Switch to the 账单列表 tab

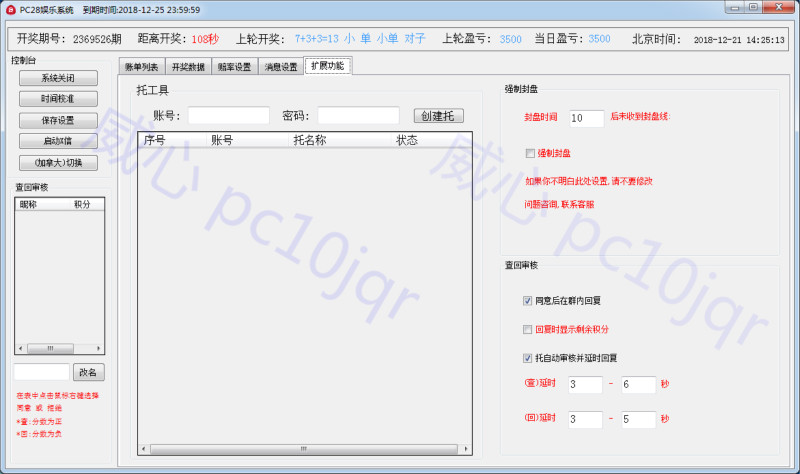point(141,67)
